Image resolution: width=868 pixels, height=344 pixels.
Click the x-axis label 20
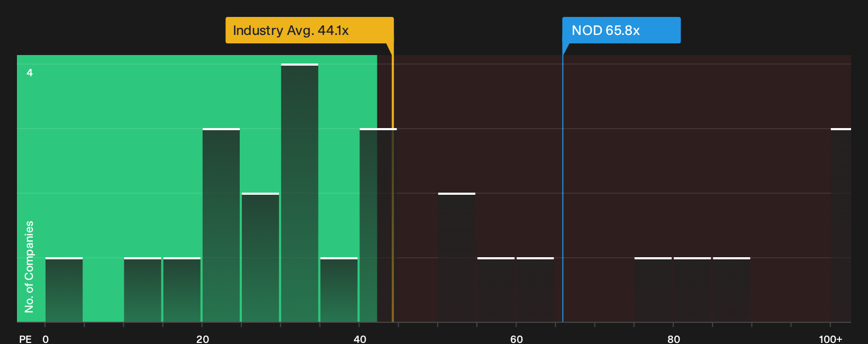(203, 339)
